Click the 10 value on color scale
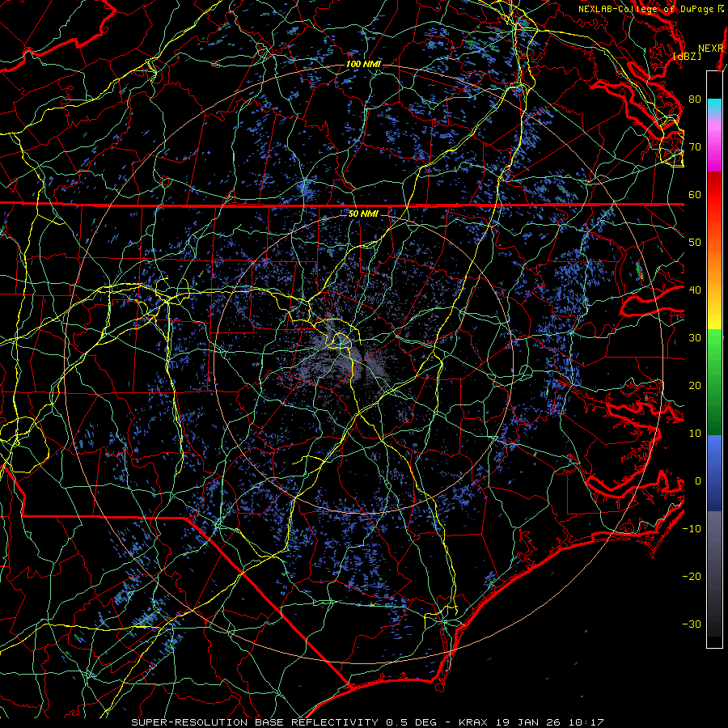The height and width of the screenshot is (728, 728). click(695, 434)
